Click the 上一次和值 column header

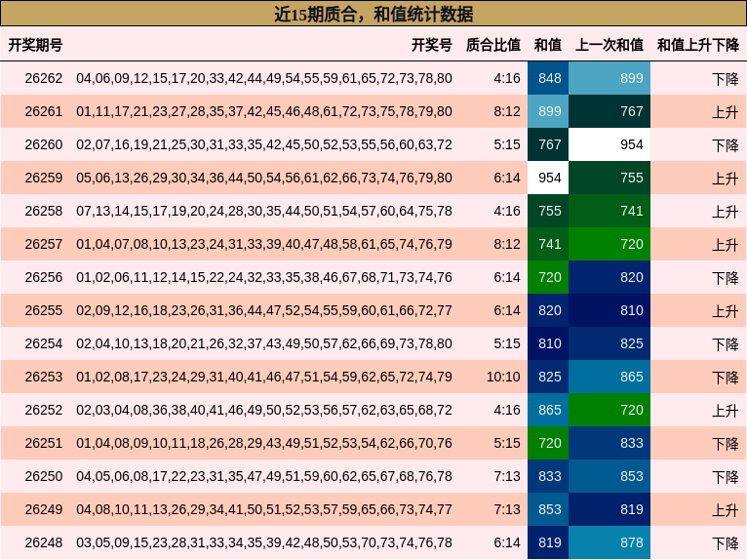pyautogui.click(x=609, y=45)
